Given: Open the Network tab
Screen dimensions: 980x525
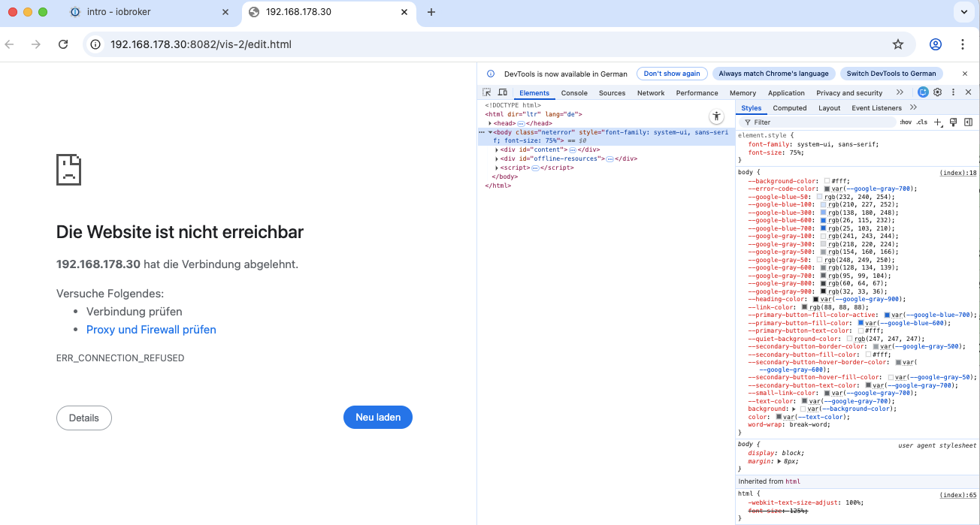Looking at the screenshot, I should (651, 93).
